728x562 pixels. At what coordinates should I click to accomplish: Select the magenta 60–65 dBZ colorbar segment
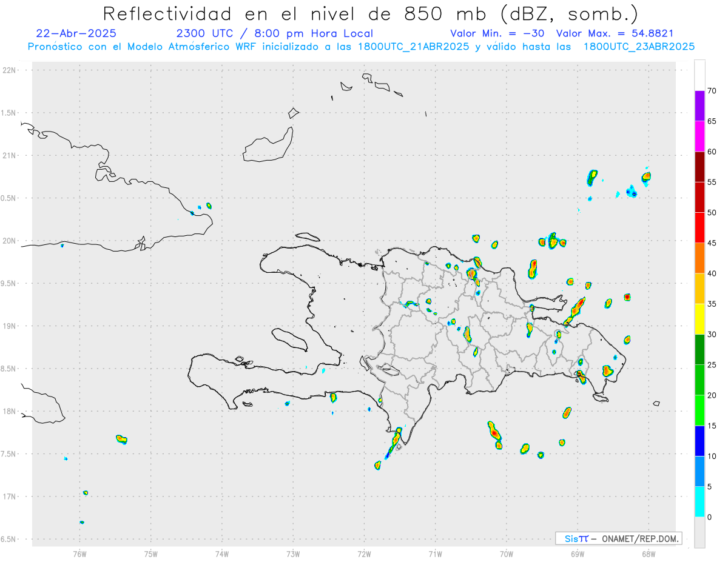click(x=699, y=136)
